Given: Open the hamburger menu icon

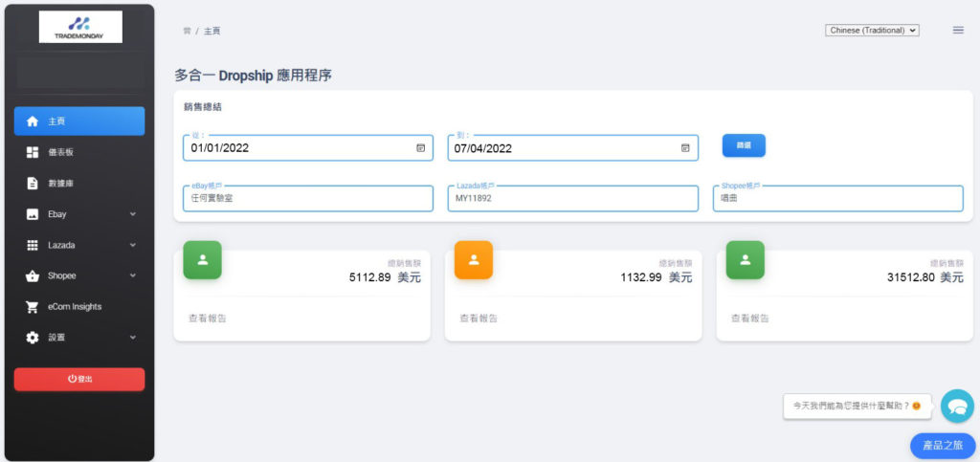Looking at the screenshot, I should pyautogui.click(x=958, y=31).
